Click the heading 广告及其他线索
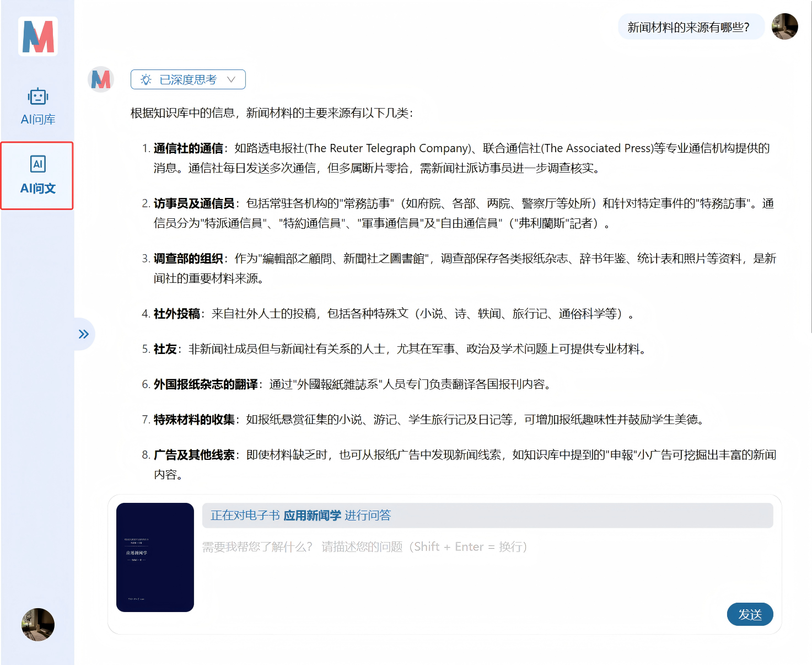The height and width of the screenshot is (665, 812). 194,455
